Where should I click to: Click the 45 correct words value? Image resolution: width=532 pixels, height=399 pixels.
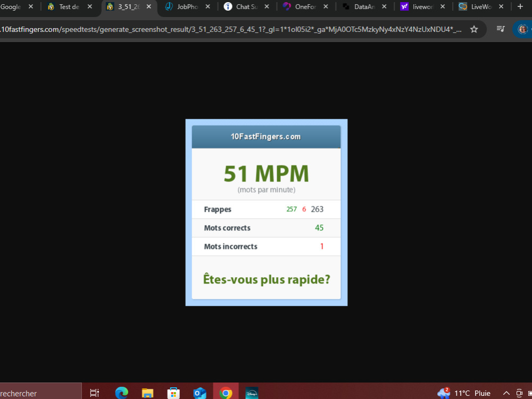click(x=319, y=228)
